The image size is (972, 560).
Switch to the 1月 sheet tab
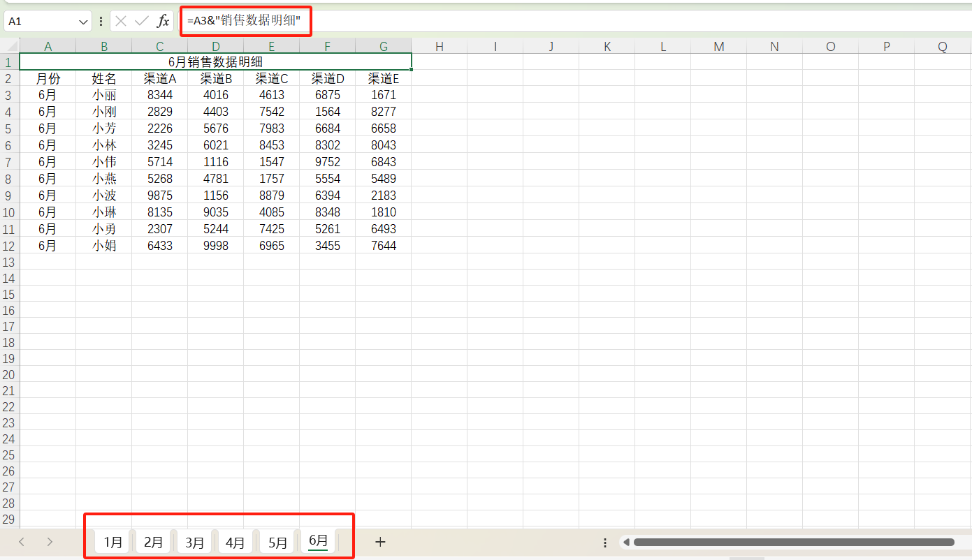(113, 543)
